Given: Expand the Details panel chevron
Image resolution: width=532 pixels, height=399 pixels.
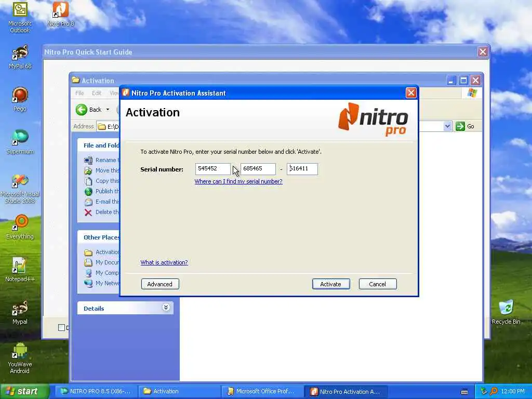Looking at the screenshot, I should tap(166, 308).
